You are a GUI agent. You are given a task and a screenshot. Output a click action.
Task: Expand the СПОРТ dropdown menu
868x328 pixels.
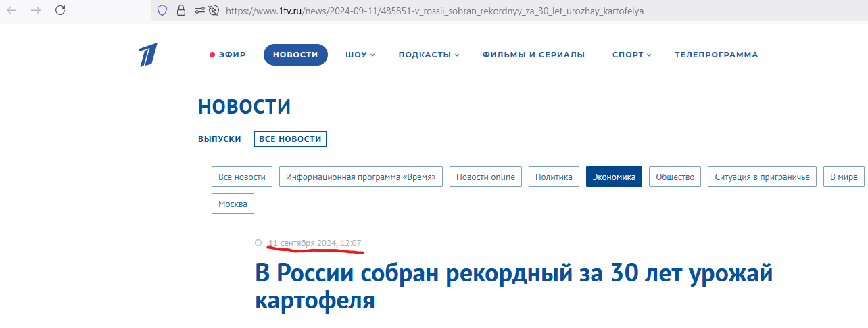(631, 55)
